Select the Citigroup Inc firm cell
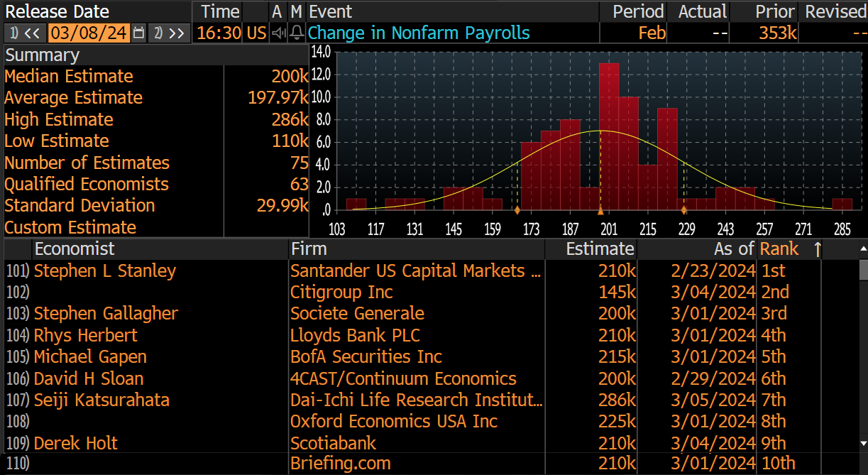The image size is (868, 475). point(341,293)
